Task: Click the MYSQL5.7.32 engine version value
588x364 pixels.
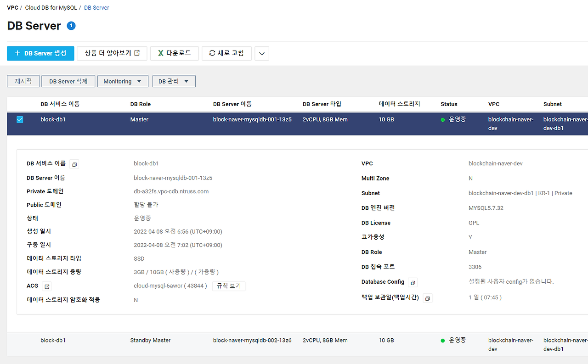Action: (486, 208)
